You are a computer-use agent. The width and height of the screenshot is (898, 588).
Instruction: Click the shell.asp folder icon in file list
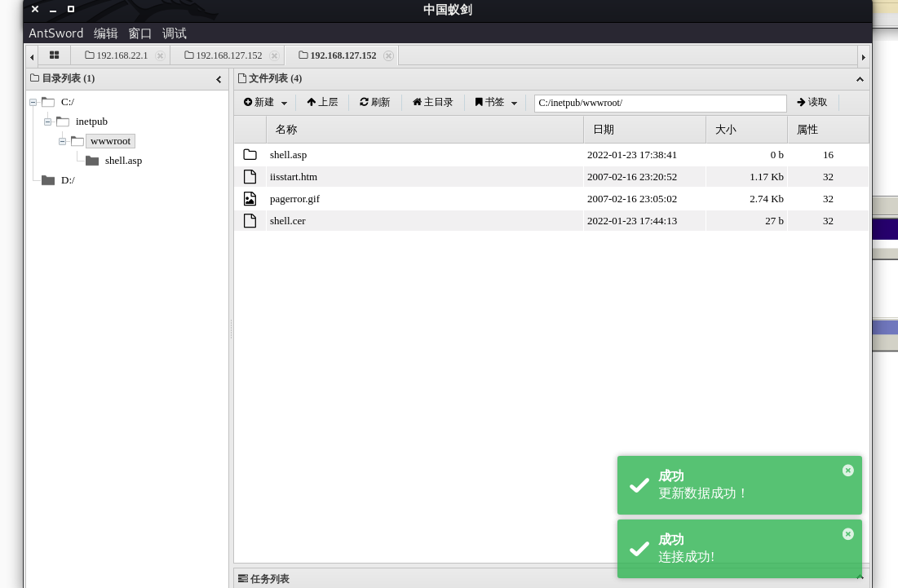[x=250, y=155]
